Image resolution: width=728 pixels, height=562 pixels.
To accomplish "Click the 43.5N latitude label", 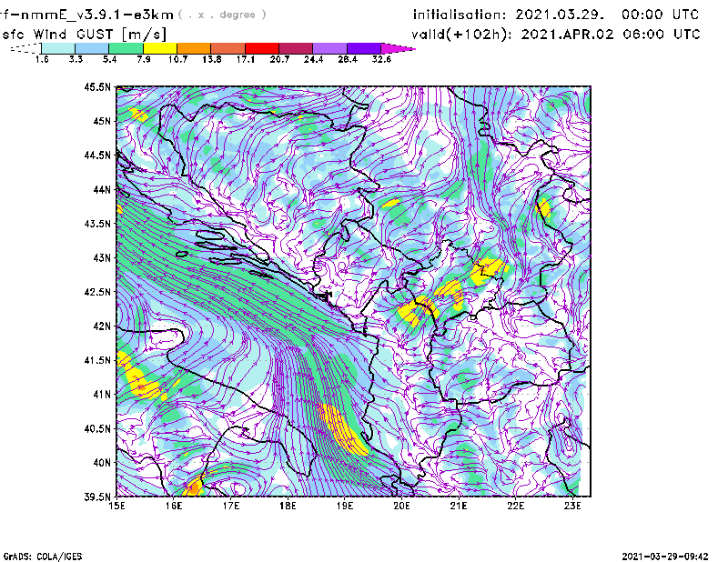I will tap(97, 224).
